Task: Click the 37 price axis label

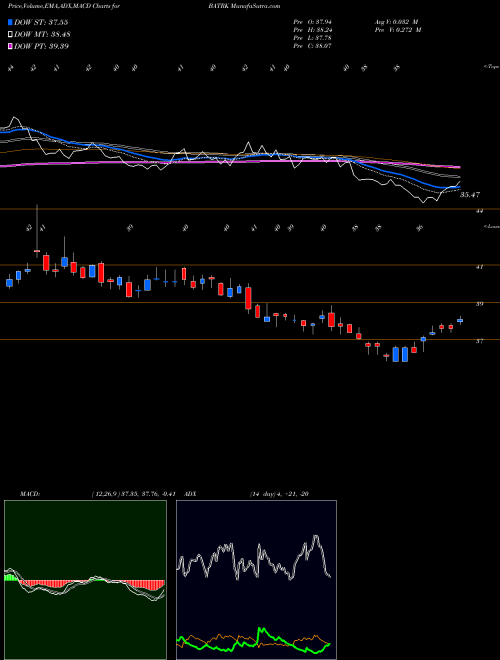Action: point(479,341)
